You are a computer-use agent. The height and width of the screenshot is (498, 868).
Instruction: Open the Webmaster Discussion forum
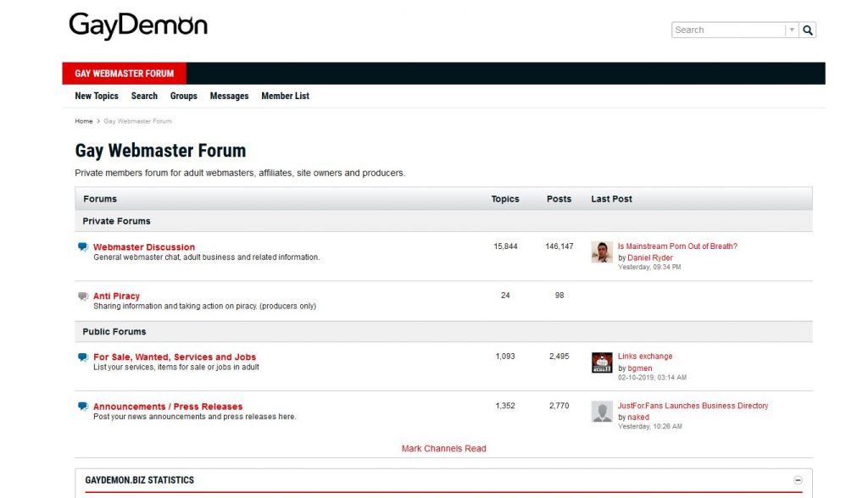[x=144, y=246]
